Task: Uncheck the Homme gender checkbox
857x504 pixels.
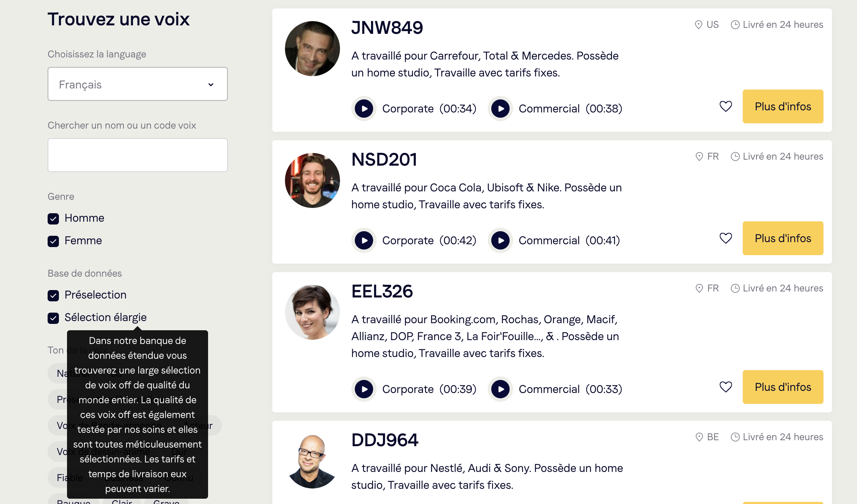Action: click(x=53, y=219)
